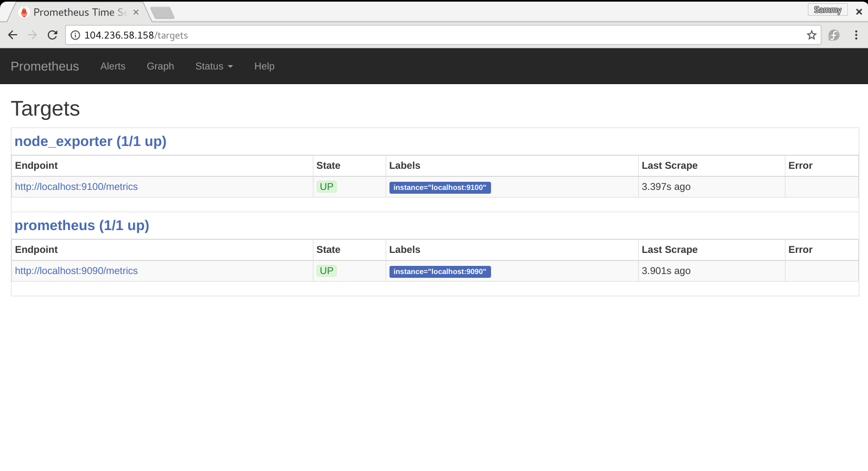Collapse the prometheus (1/1 up) section
Image resolution: width=868 pixels, height=471 pixels.
(82, 225)
